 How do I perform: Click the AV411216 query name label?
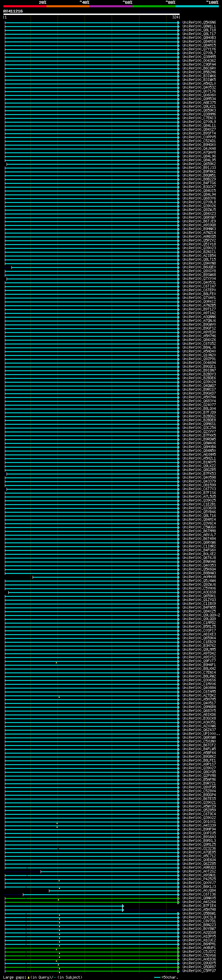pos(13,11)
